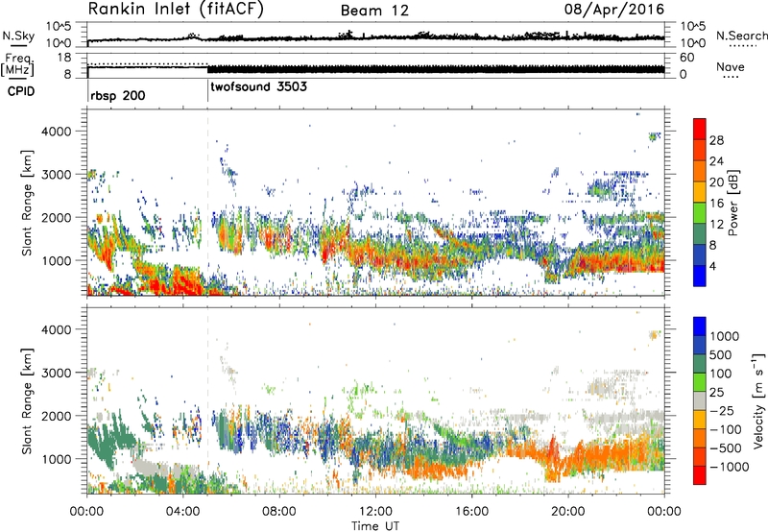
Task: Click the '04:00' time axis label
Action: 182,512
